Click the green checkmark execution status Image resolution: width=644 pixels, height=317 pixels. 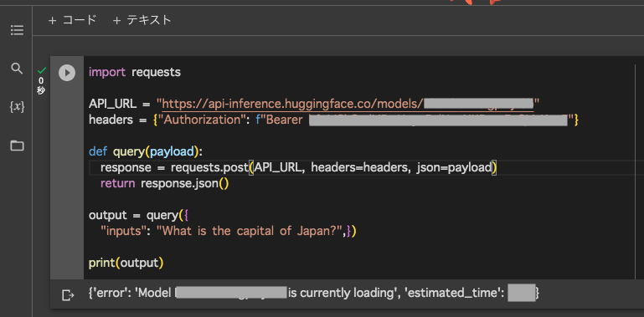[x=42, y=70]
